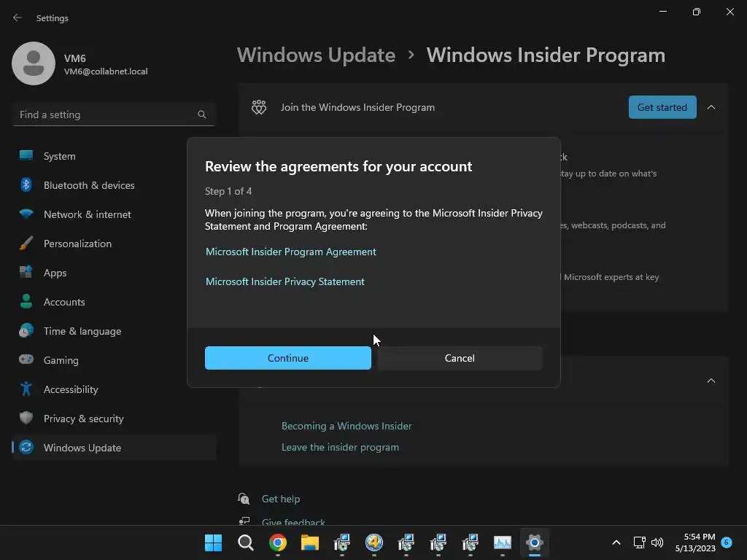Open File Explorer from taskbar
Screen dimensions: 747x560
[x=309, y=542]
